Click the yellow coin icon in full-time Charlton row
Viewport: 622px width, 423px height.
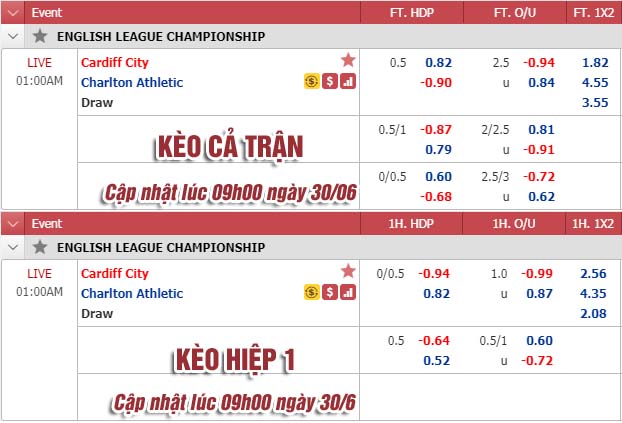[312, 81]
